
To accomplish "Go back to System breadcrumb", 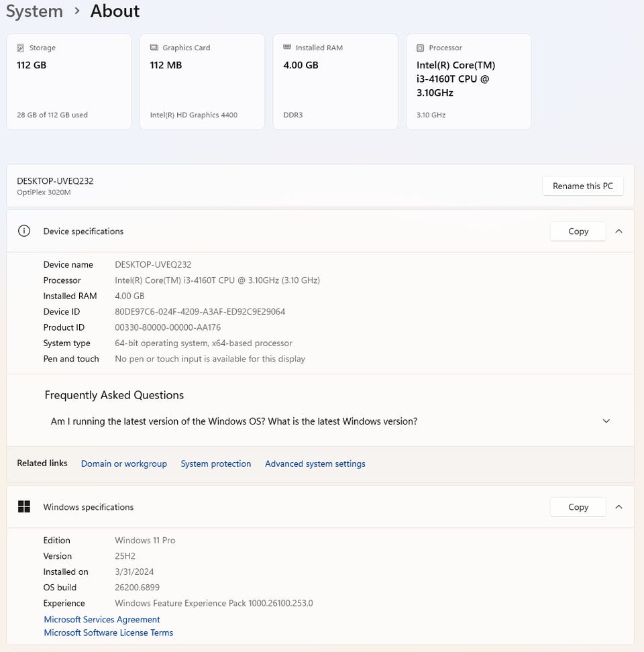I will click(x=34, y=11).
